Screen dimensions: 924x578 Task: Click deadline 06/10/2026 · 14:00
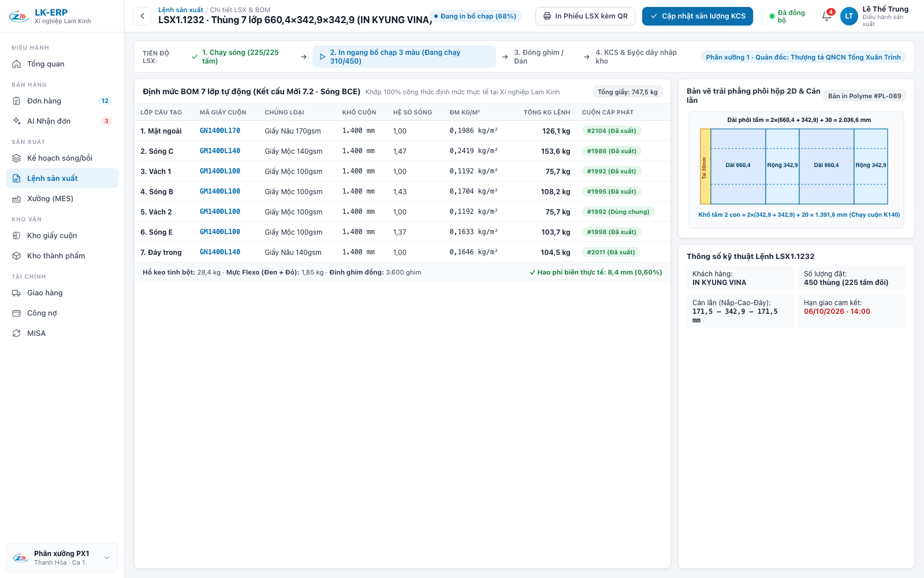(x=837, y=312)
